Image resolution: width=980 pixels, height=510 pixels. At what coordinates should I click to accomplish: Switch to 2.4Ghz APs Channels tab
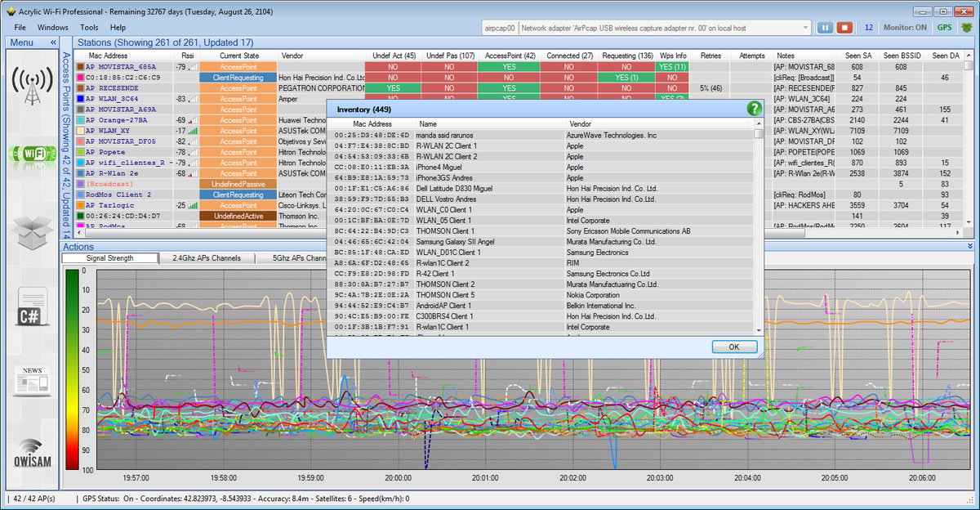pyautogui.click(x=207, y=258)
